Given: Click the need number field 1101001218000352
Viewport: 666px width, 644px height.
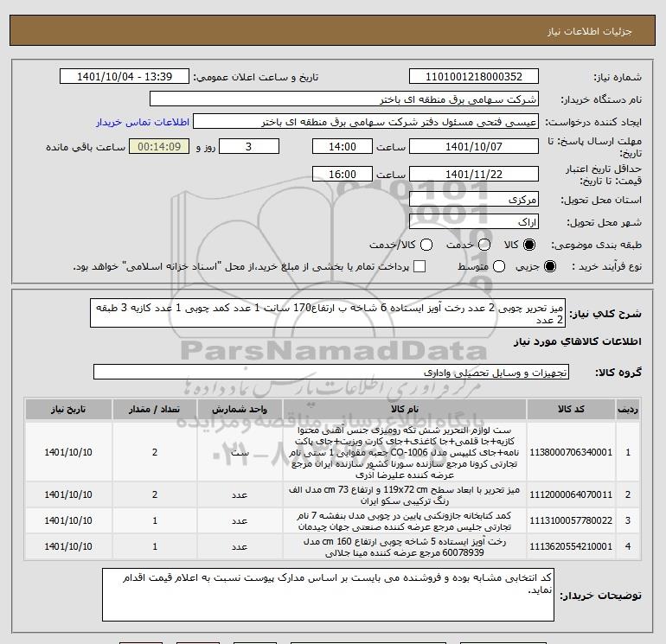Looking at the screenshot, I should pyautogui.click(x=474, y=77).
